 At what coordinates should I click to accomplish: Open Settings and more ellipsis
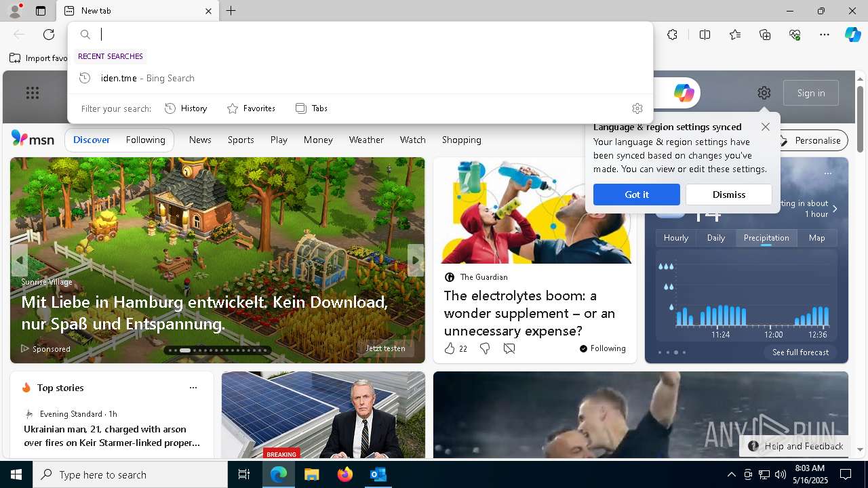(825, 35)
